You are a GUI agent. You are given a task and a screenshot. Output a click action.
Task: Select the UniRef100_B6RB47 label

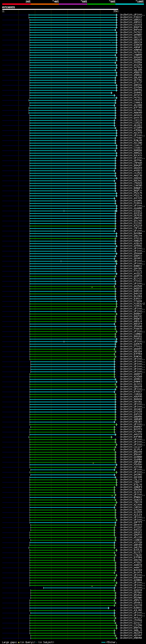click(x=131, y=314)
